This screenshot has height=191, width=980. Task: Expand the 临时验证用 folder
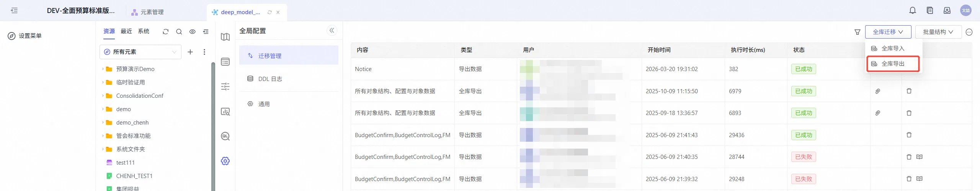point(103,83)
